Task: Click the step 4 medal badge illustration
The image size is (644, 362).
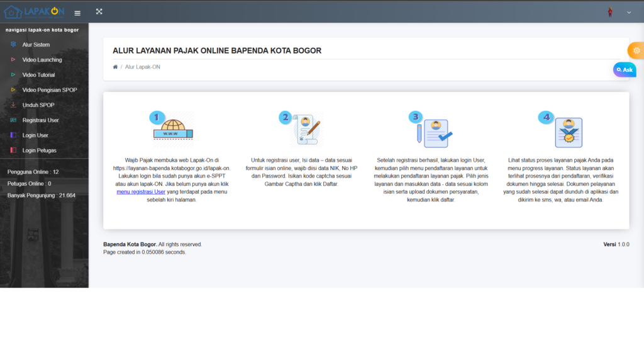Action: tap(560, 129)
